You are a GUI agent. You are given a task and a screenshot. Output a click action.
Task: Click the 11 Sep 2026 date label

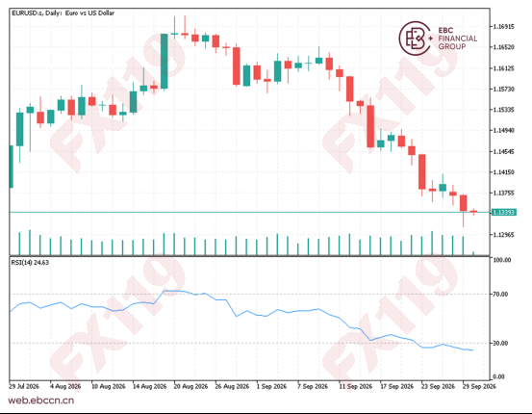(356, 386)
